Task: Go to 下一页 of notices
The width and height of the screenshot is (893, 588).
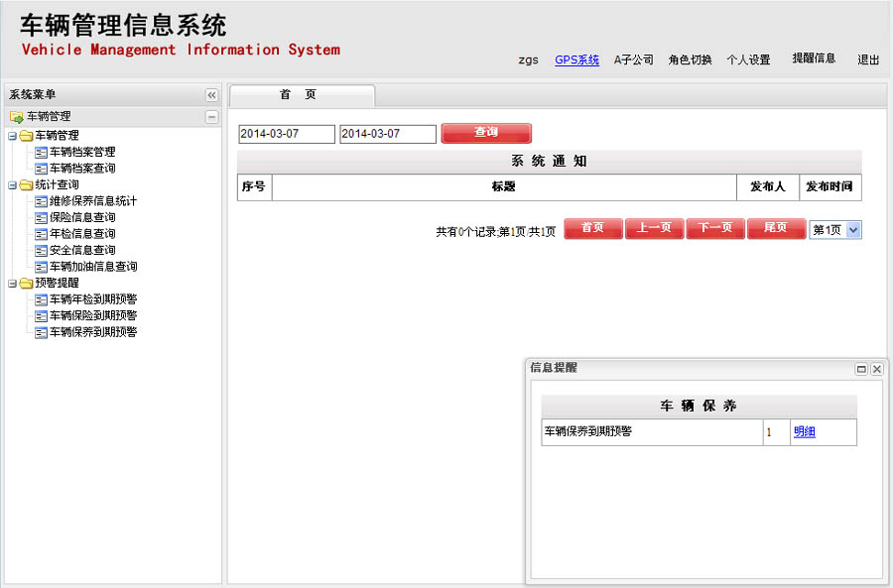Action: 714,229
